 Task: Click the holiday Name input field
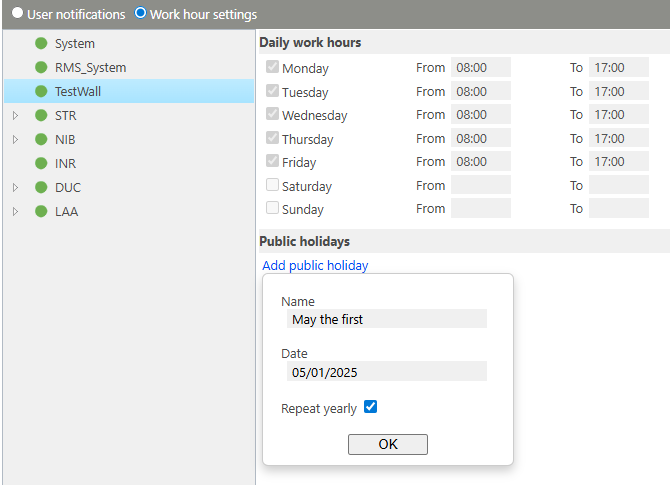click(385, 319)
